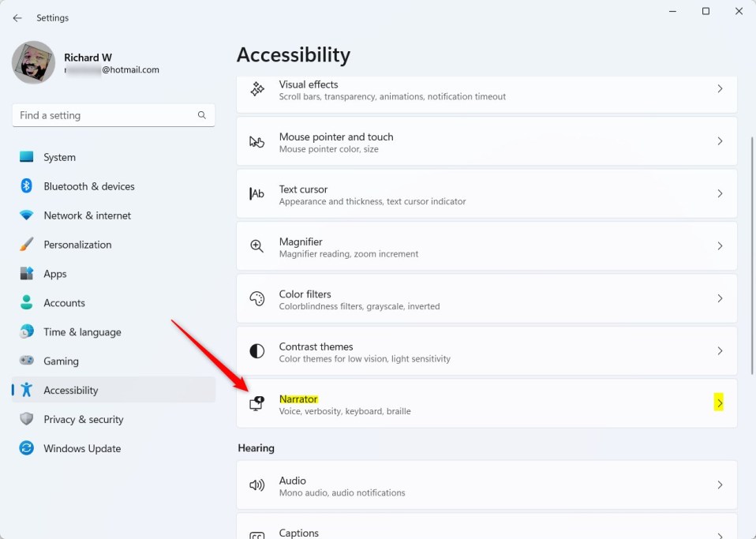
Task: Click the Richard W profile picture
Action: 33,62
